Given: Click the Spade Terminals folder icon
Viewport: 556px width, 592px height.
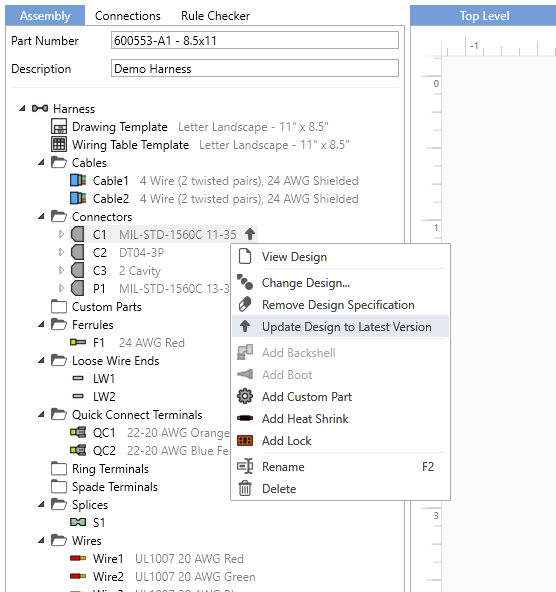Looking at the screenshot, I should pos(59,487).
